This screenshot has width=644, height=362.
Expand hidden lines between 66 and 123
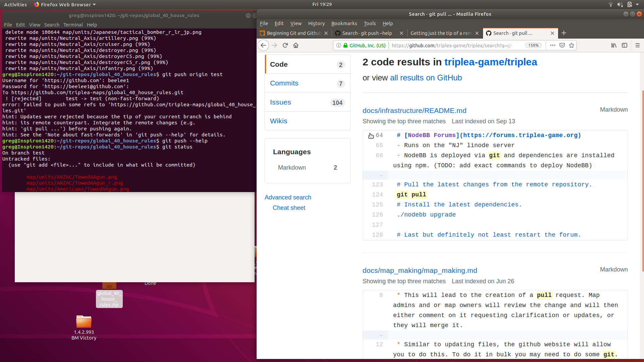coord(381,175)
